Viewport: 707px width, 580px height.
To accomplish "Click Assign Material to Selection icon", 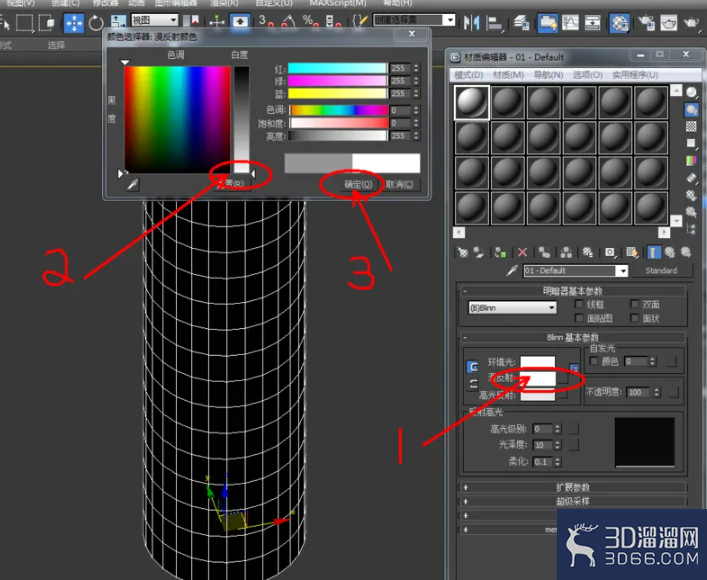I will [500, 252].
